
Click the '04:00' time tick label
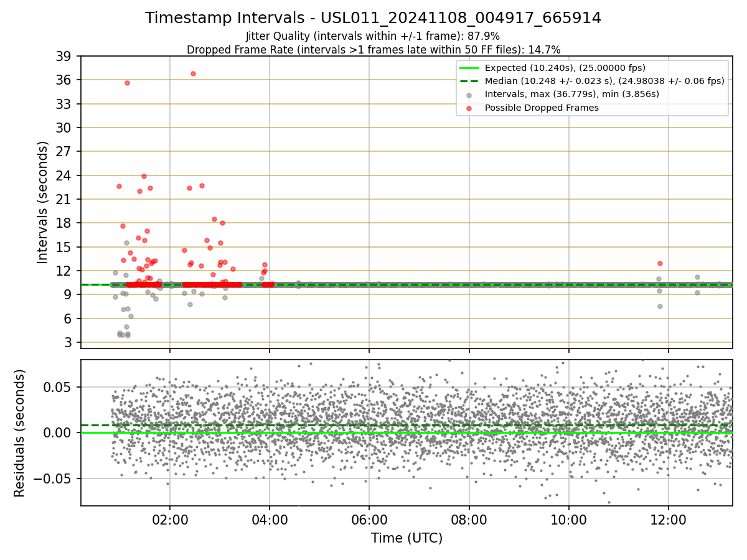coord(270,520)
